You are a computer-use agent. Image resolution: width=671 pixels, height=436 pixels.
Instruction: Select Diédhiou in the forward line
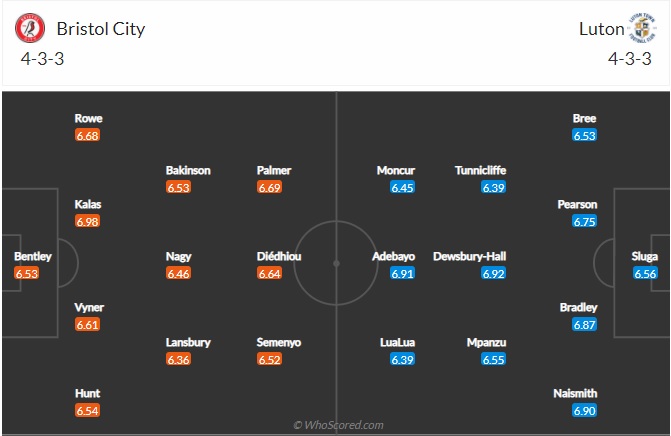pyautogui.click(x=279, y=256)
